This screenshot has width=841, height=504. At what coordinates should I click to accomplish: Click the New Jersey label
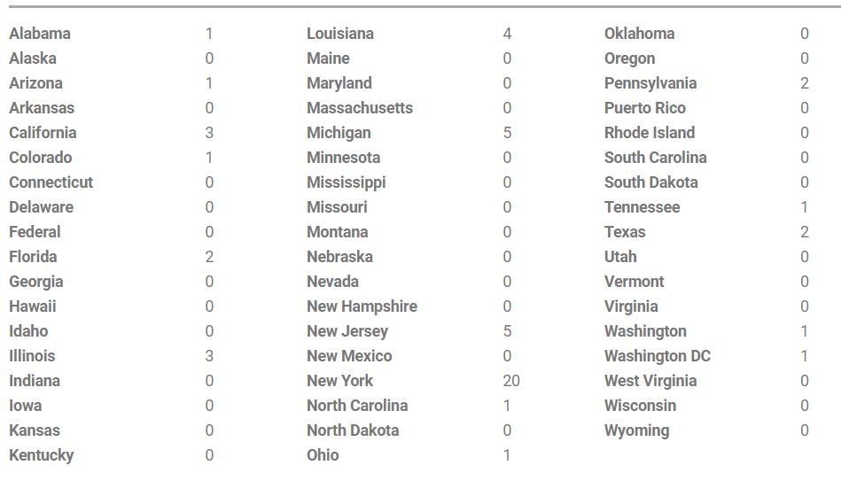pos(347,330)
